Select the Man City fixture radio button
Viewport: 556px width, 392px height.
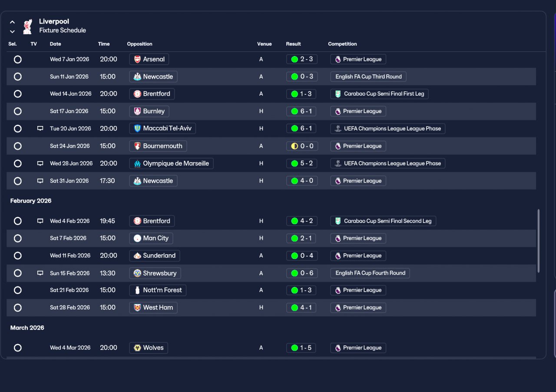point(18,238)
